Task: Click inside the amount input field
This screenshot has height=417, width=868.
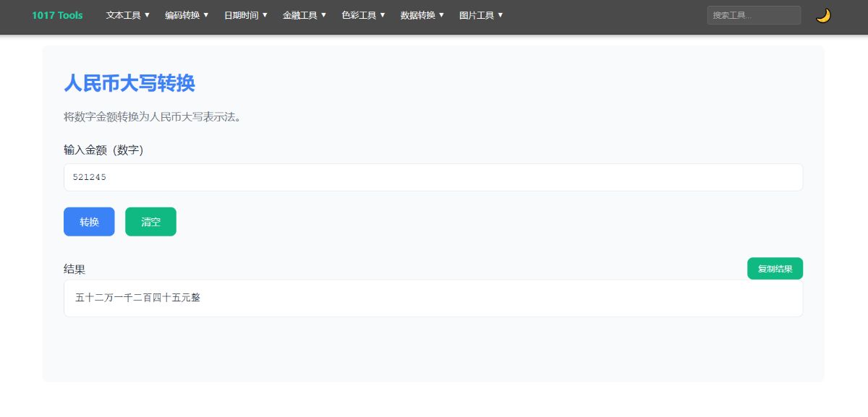Action: [433, 177]
